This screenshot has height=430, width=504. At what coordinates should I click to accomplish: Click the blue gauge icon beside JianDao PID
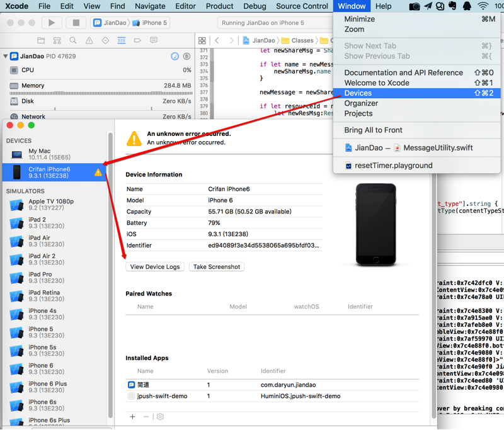(x=175, y=56)
